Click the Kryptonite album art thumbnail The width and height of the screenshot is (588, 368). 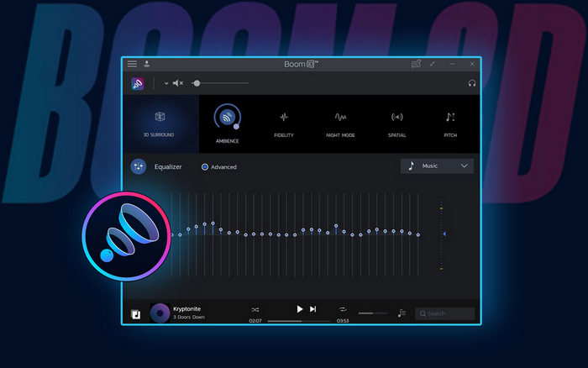(160, 313)
